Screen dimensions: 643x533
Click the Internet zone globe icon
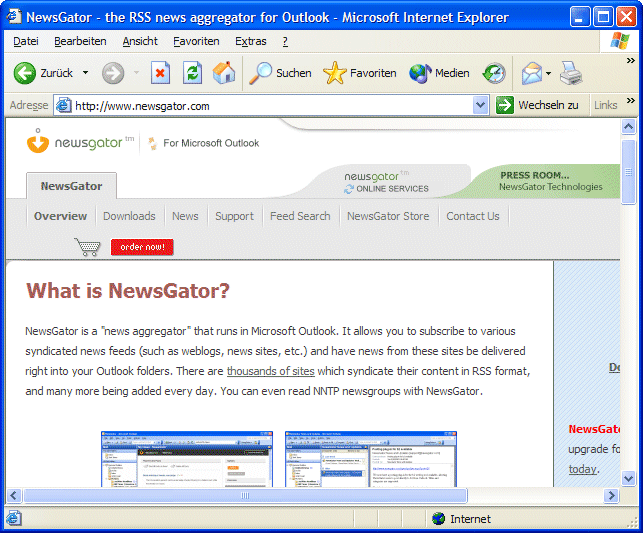click(438, 519)
